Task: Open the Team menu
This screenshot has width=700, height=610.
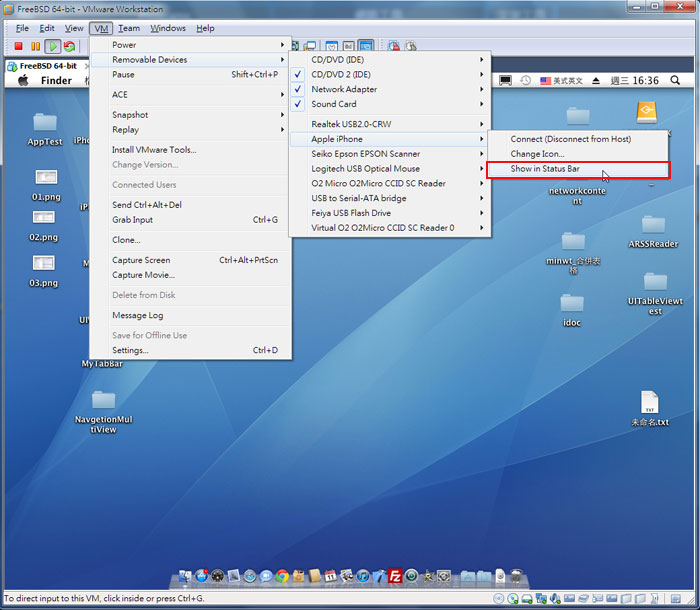Action: point(129,28)
